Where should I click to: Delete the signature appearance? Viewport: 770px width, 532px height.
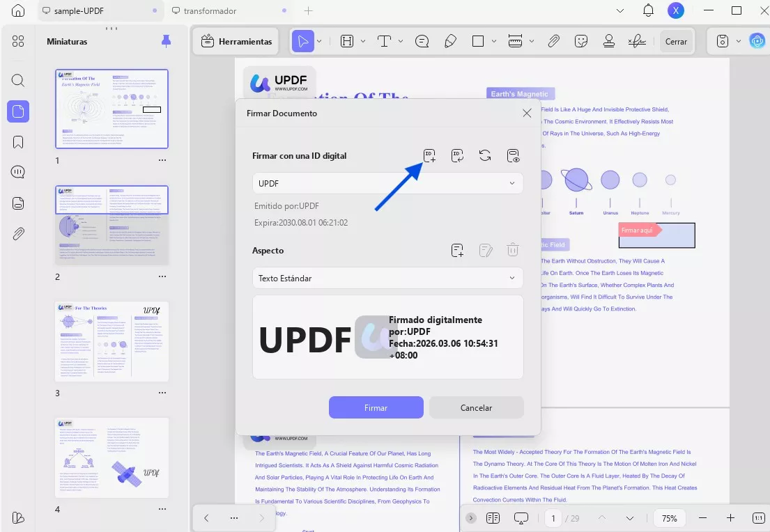point(513,250)
